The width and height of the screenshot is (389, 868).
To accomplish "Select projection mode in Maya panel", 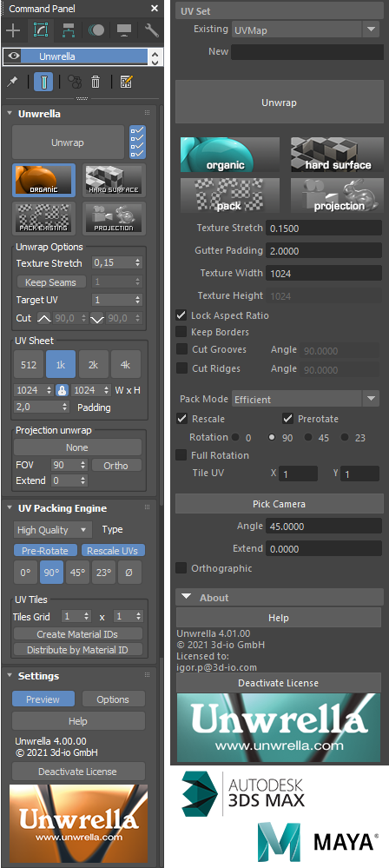I will (x=337, y=195).
